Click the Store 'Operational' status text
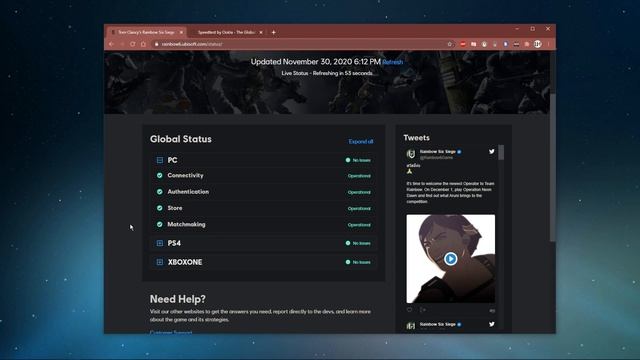Viewport: 640px width, 360px height. tap(359, 209)
